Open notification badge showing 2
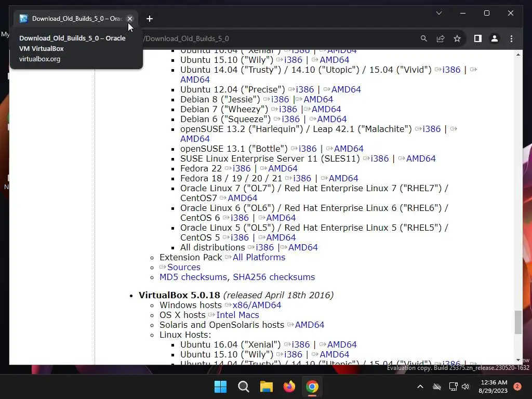This screenshot has height=399, width=532. (517, 387)
